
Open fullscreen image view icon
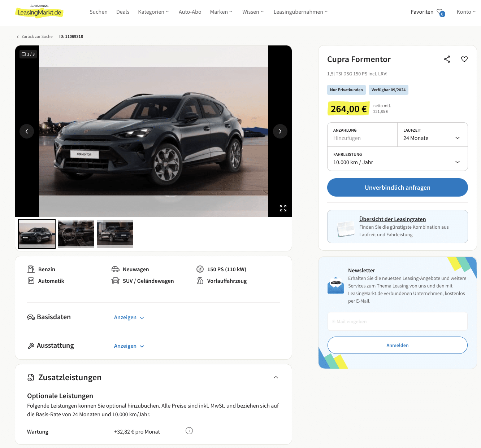tap(283, 208)
